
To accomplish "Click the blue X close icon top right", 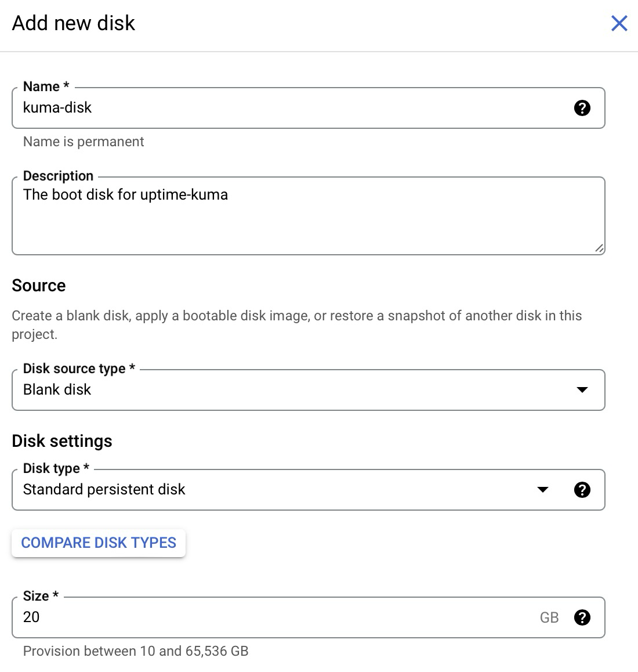I will point(619,23).
